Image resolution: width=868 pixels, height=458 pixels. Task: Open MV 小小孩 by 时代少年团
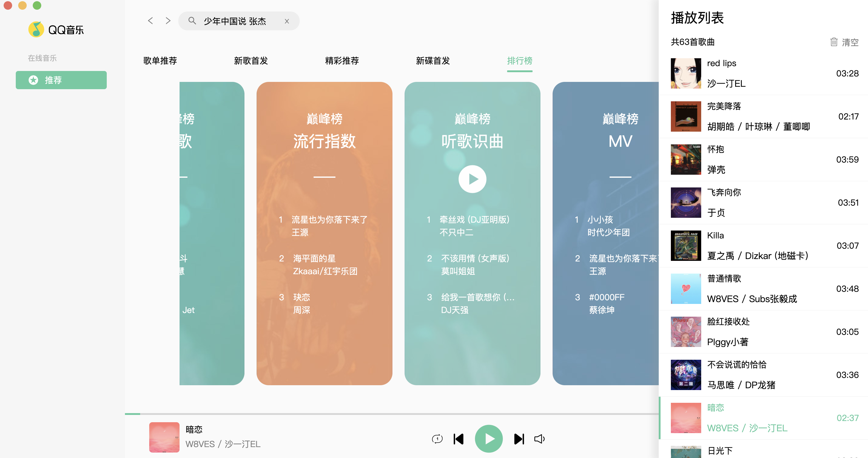[600, 220]
